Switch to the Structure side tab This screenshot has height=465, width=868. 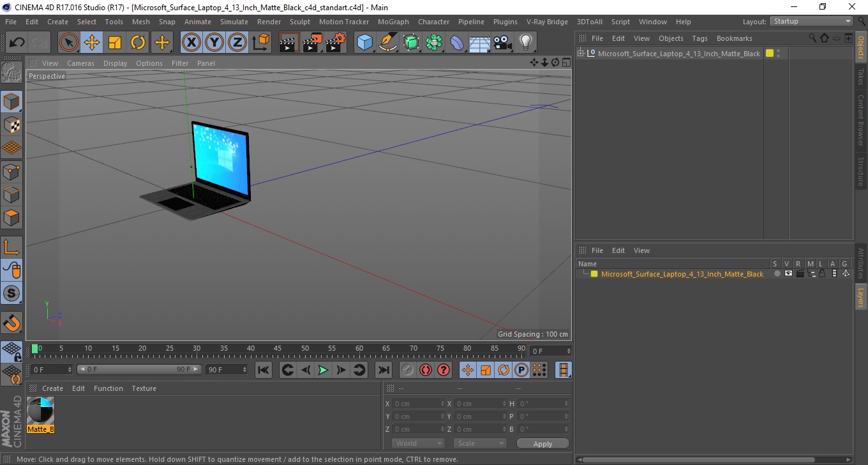[x=861, y=171]
